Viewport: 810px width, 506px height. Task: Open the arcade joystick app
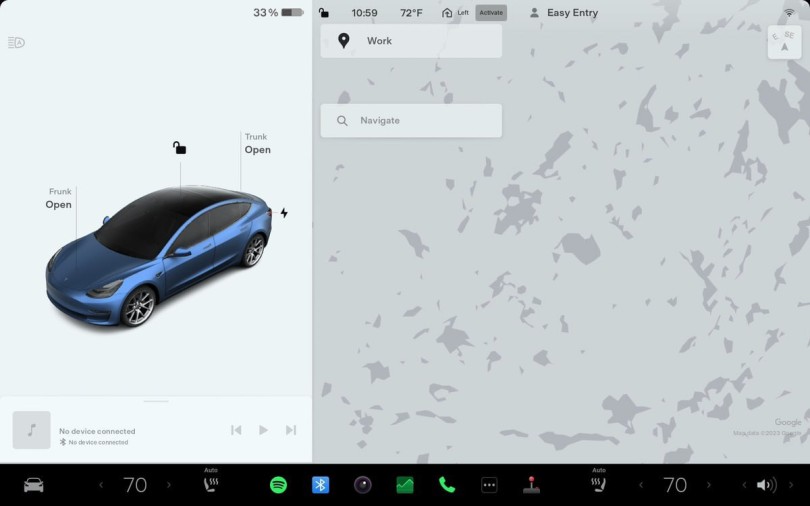(x=531, y=485)
